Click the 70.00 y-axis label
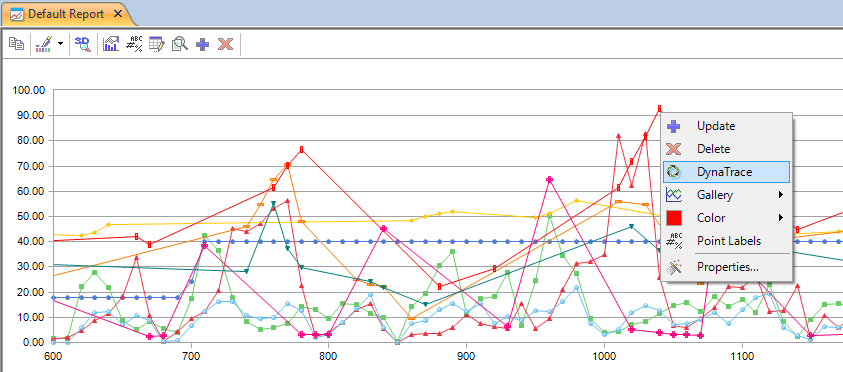 (x=31, y=166)
